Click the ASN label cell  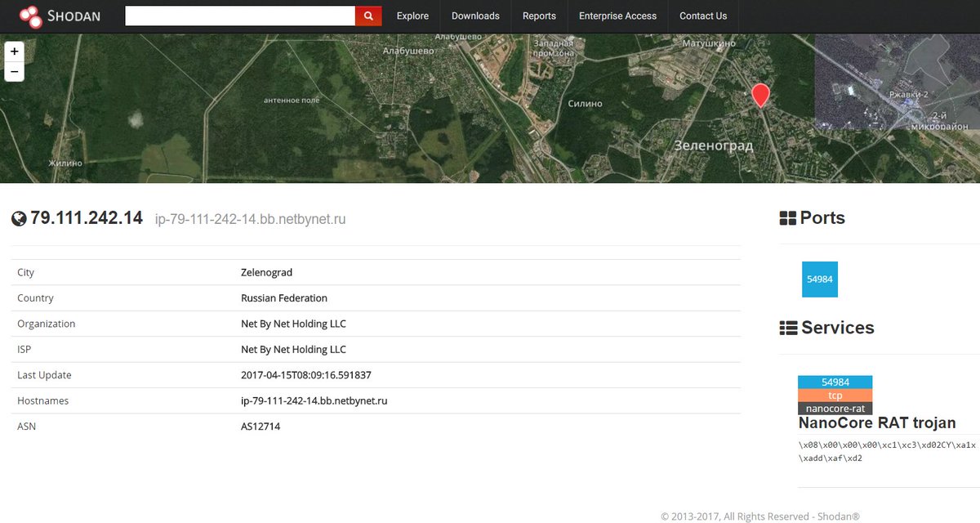coord(25,427)
